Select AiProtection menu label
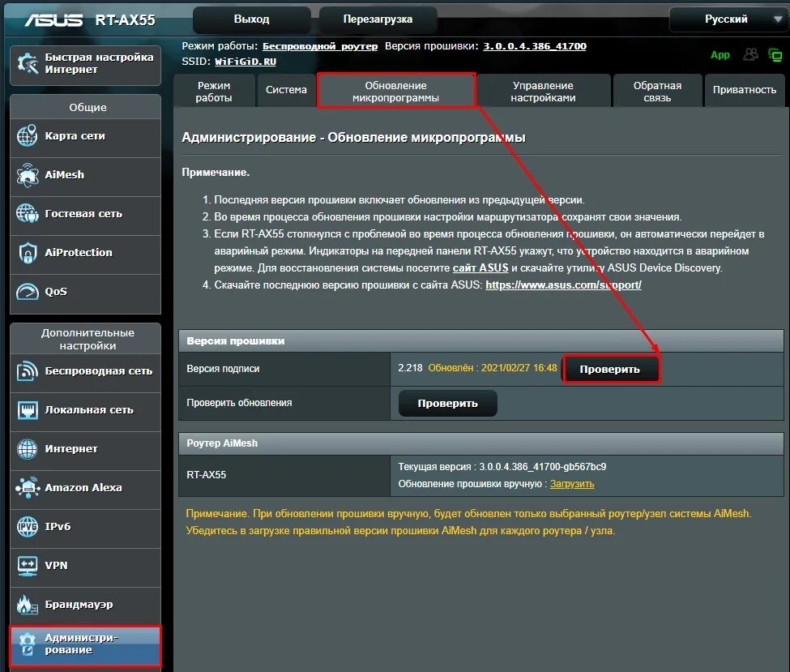Viewport: 790px width, 672px height. pos(79,253)
